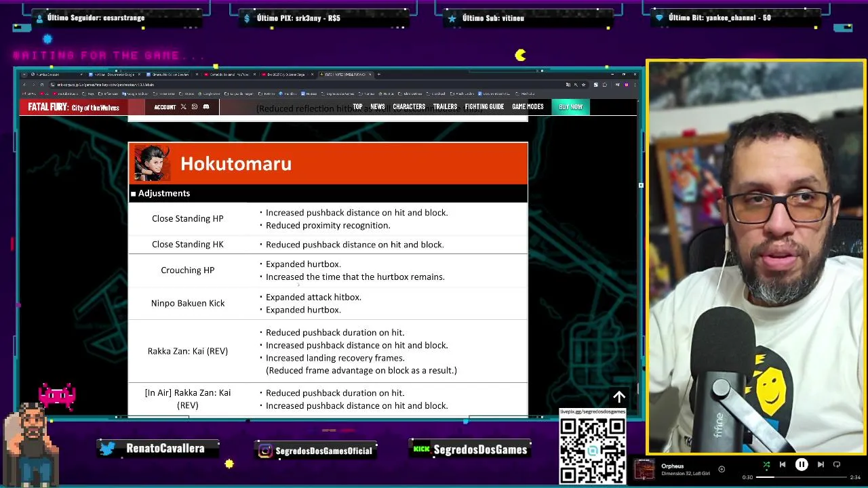Viewport: 868px width, 488px height.
Task: Open the Discord icon in the site header
Action: [x=206, y=107]
